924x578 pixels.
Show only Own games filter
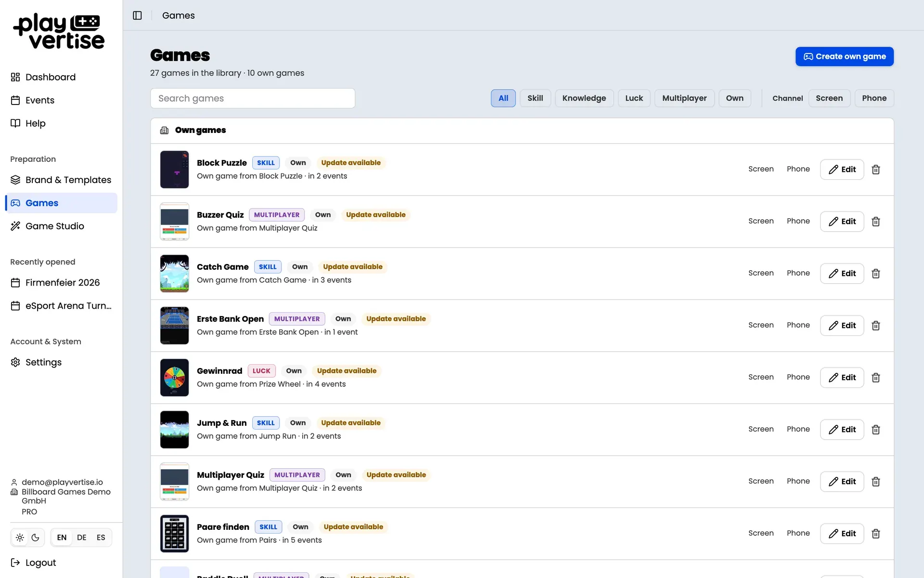(735, 98)
